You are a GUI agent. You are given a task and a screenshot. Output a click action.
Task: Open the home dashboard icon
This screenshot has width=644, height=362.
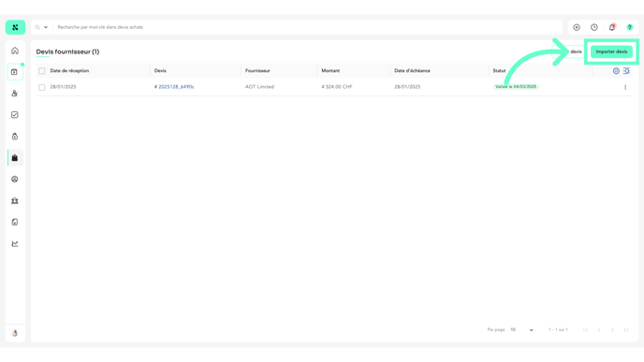(x=15, y=51)
